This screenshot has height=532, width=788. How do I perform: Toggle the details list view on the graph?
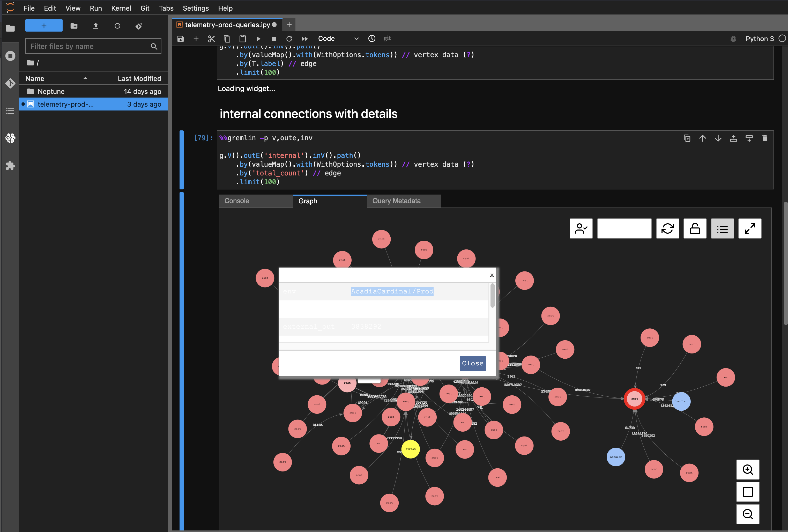(722, 228)
